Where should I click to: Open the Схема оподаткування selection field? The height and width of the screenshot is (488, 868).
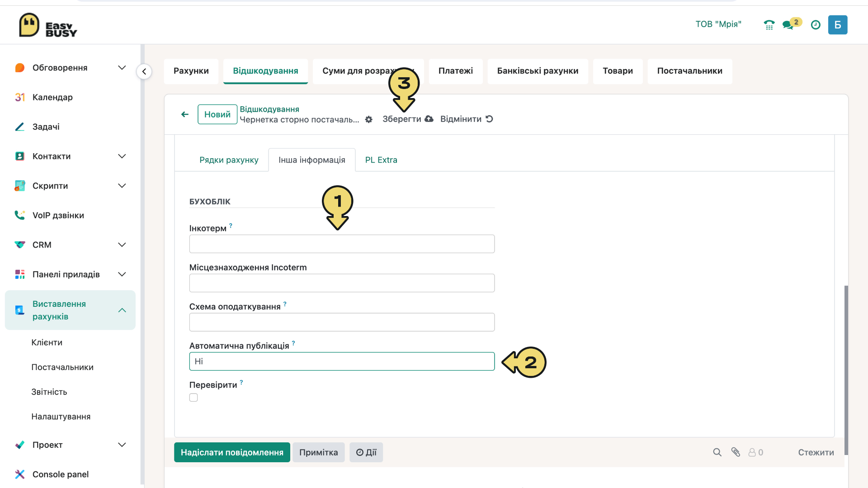click(x=342, y=322)
